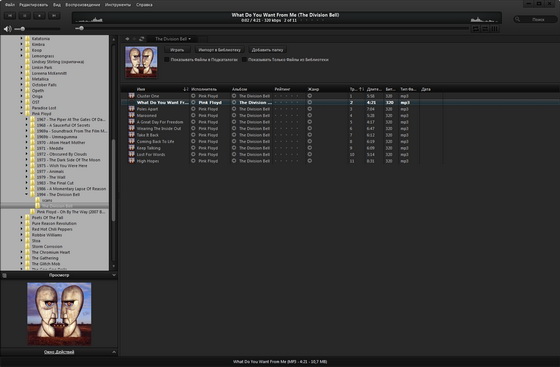
Task: Skip to the next track
Action: click(54, 16)
